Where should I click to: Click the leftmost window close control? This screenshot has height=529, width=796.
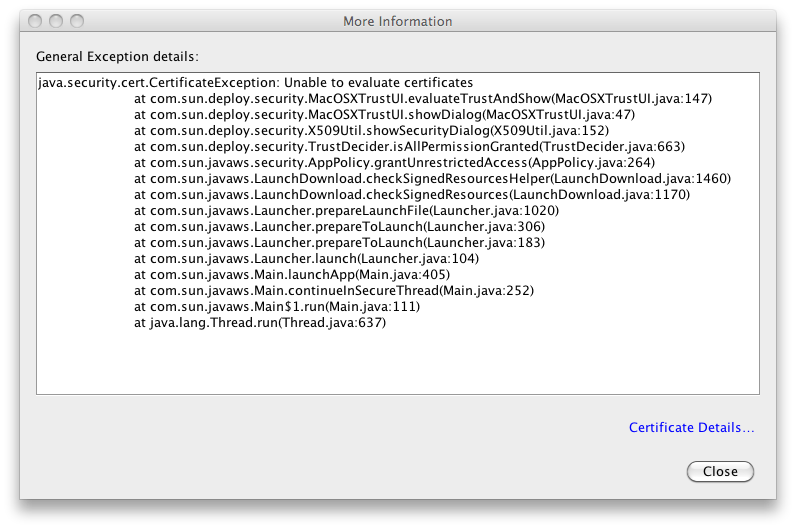tap(35, 21)
